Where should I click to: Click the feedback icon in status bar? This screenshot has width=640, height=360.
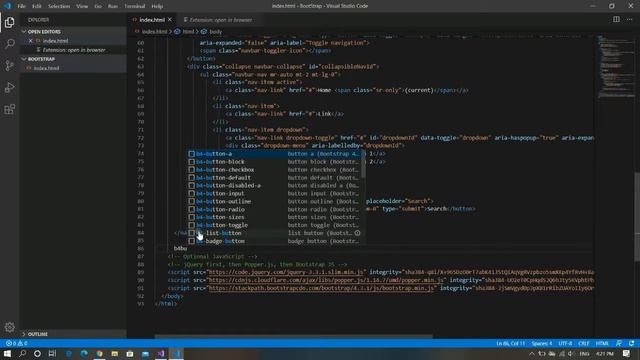click(x=619, y=343)
